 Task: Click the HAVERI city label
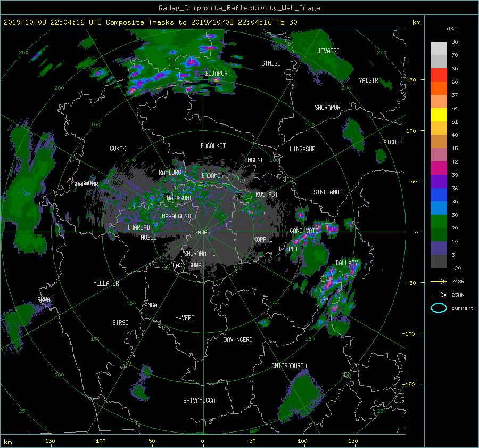click(185, 318)
